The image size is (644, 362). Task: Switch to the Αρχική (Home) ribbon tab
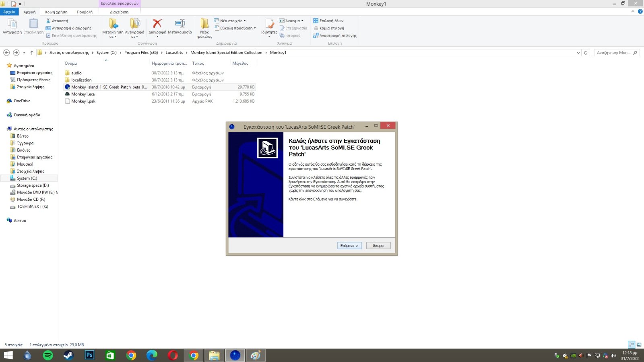coord(29,12)
